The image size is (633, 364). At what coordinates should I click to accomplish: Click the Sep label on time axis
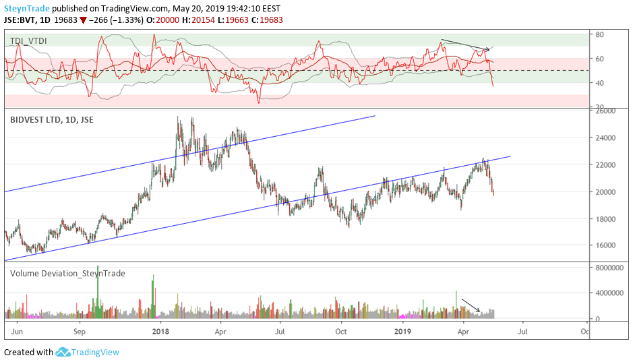click(x=79, y=332)
